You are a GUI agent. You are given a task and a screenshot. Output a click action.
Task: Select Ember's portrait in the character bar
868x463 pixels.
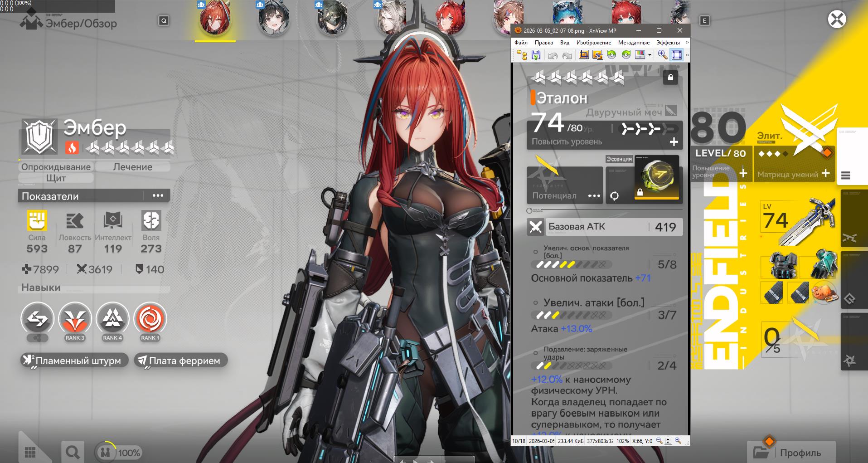[x=215, y=18]
